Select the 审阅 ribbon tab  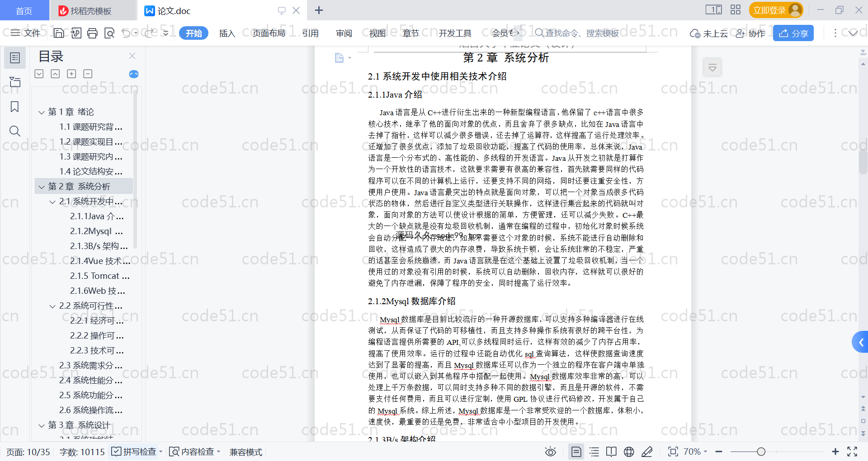(x=344, y=33)
